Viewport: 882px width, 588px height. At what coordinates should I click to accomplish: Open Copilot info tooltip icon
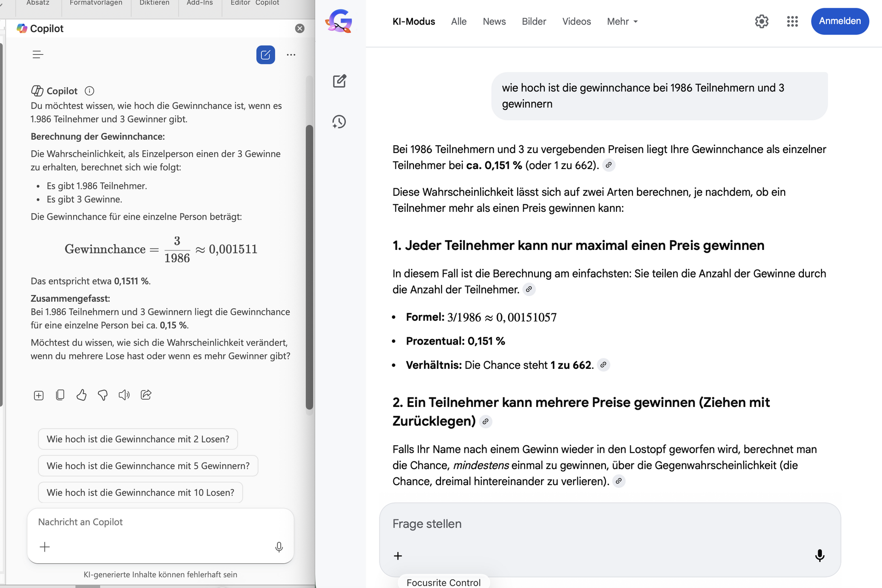tap(90, 91)
